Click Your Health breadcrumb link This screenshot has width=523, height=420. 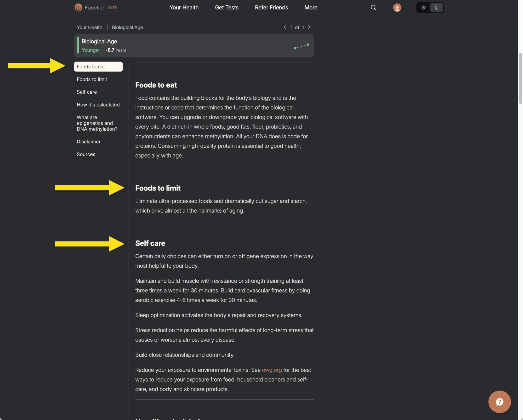point(89,27)
